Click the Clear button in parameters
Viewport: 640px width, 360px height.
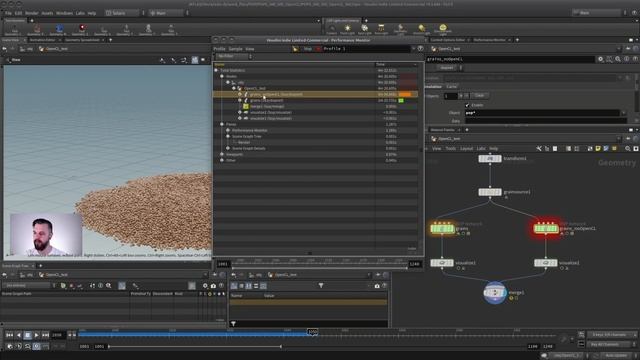click(x=479, y=96)
